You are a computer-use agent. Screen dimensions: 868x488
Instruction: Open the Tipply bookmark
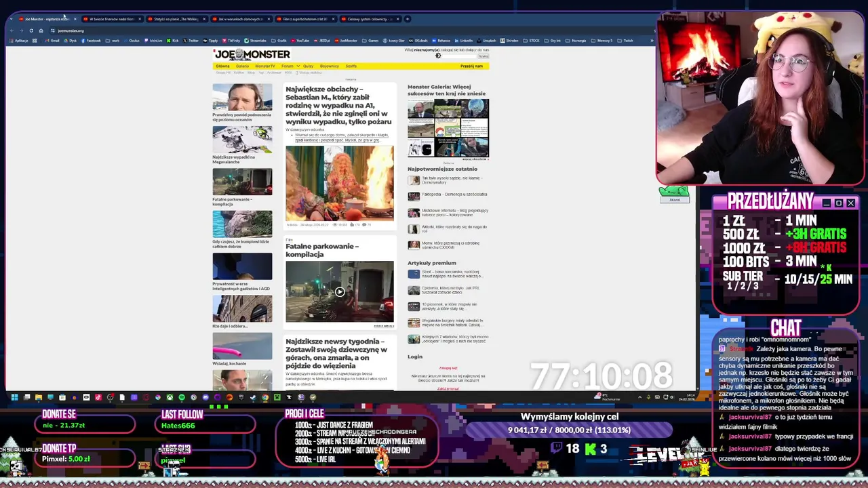[x=210, y=41]
